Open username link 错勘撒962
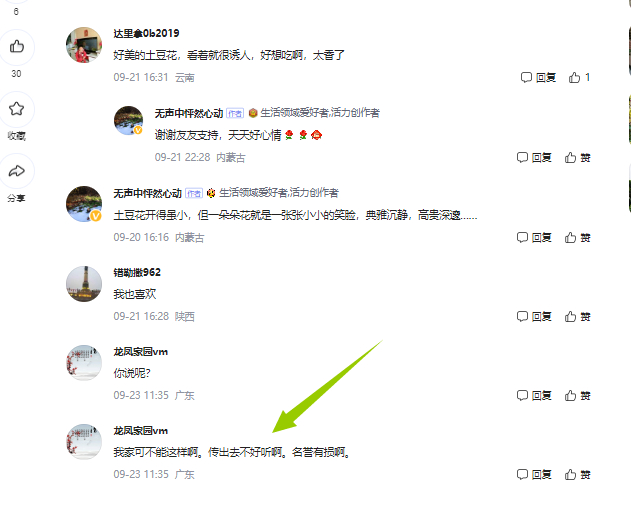The height and width of the screenshot is (525, 631). tap(137, 272)
